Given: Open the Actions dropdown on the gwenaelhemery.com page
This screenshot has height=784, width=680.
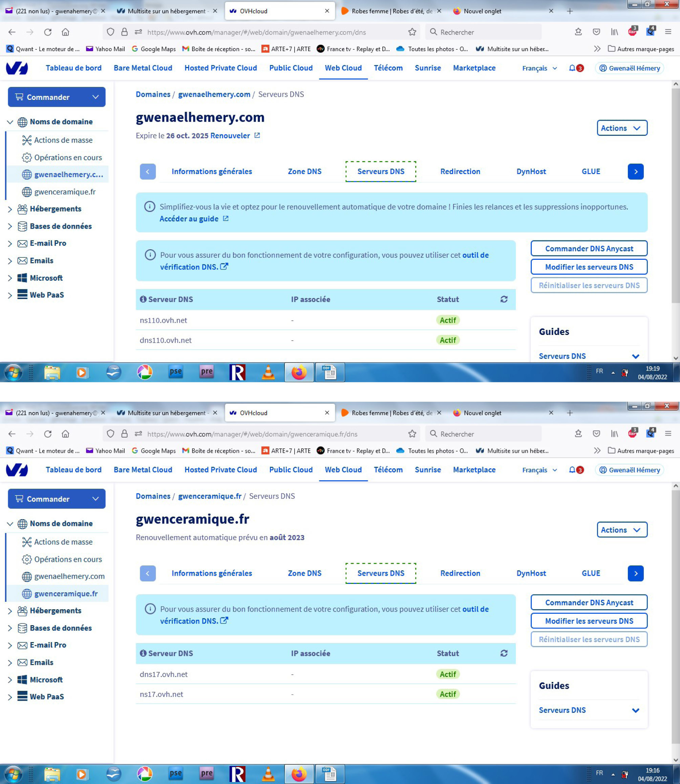Looking at the screenshot, I should (x=621, y=128).
